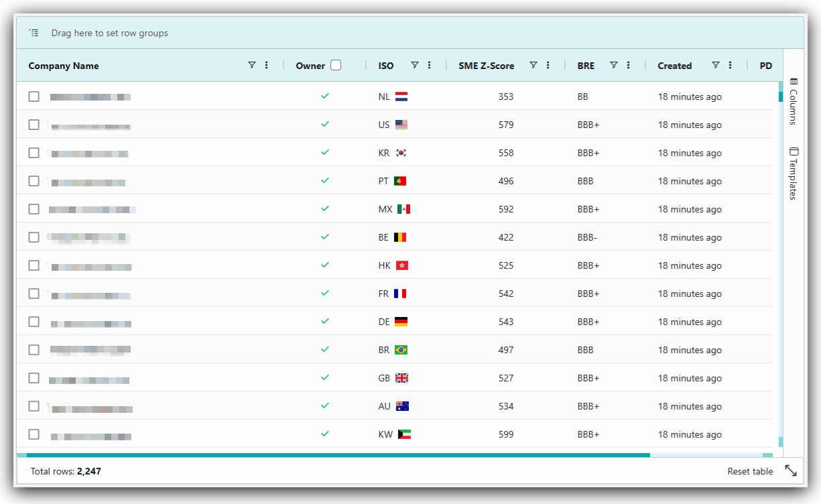The width and height of the screenshot is (821, 504).
Task: Click the vertical scrollbar thumb
Action: pyautogui.click(x=780, y=96)
